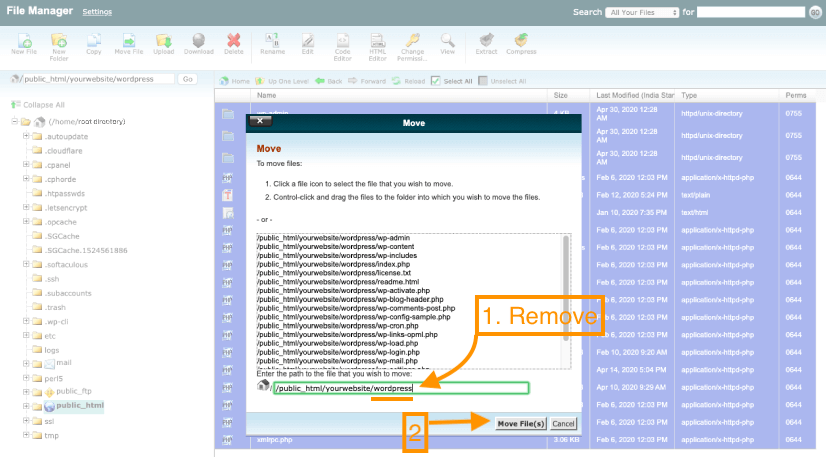
Task: Close the Move dialog with X
Action: coord(260,121)
